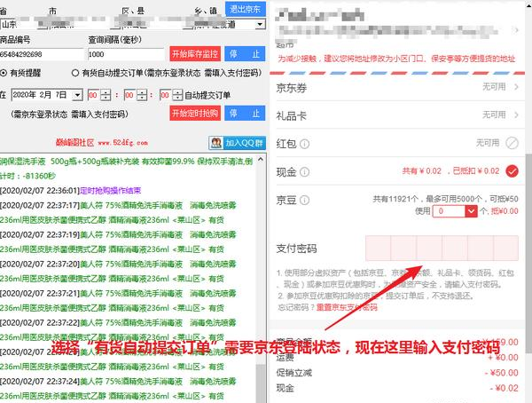Viewport: 532px width, 403px height.
Task: Click the minute spinner arrows
Action: [x=142, y=95]
